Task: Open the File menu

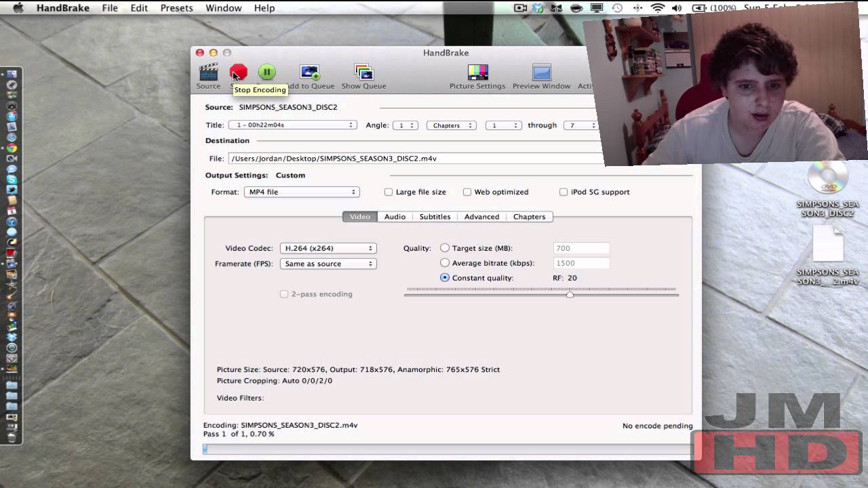Action: point(110,8)
